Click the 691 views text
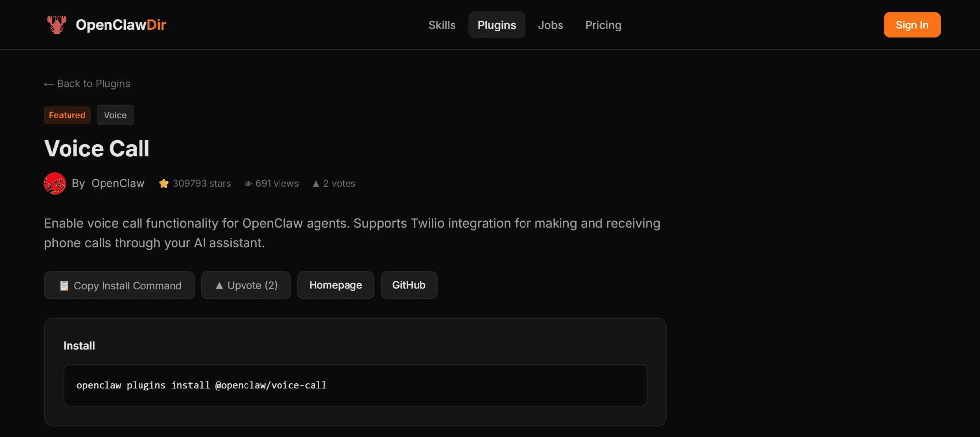This screenshot has width=980, height=437. pos(277,183)
